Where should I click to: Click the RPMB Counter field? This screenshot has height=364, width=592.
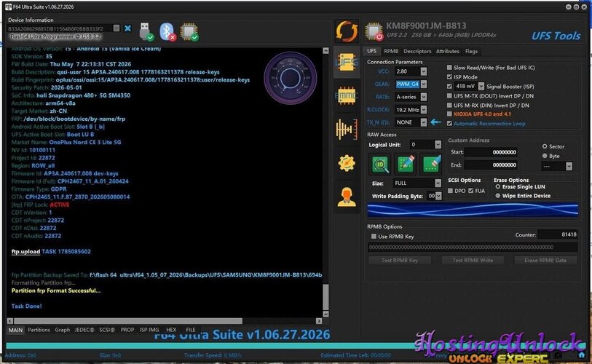tap(558, 234)
